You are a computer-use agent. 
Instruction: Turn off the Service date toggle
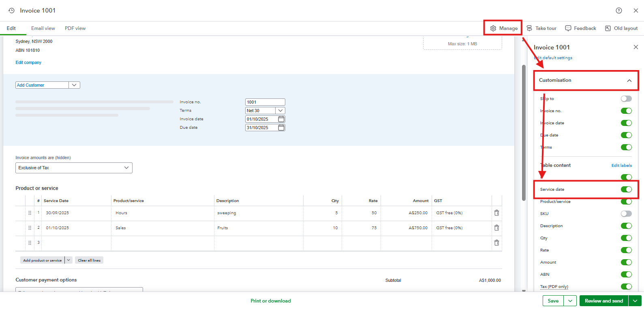click(626, 190)
